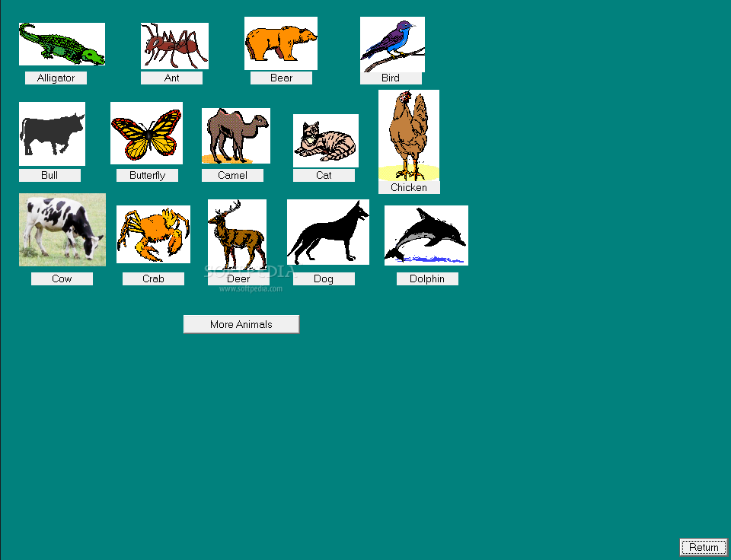Click the orange crab picture
This screenshot has width=731, height=560.
(153, 234)
